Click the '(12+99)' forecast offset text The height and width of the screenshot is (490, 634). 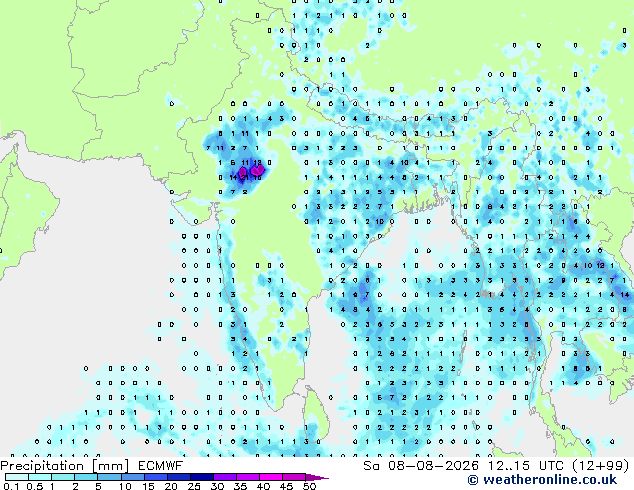coord(601,466)
